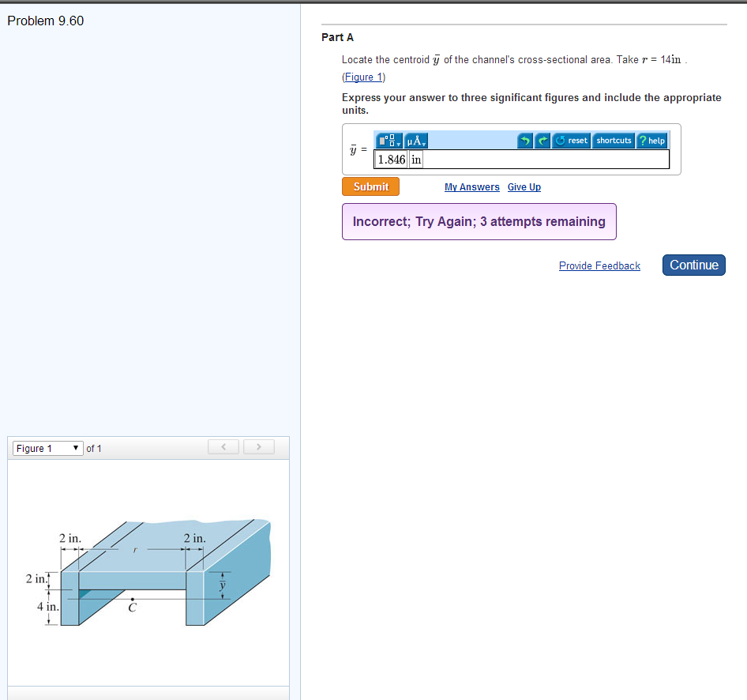Expand the units dropdown arrow next to μÅ
The height and width of the screenshot is (700, 747).
click(424, 143)
